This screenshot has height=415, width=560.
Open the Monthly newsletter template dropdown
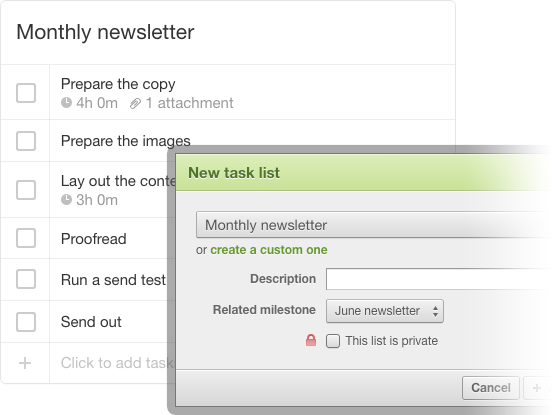coord(373,225)
